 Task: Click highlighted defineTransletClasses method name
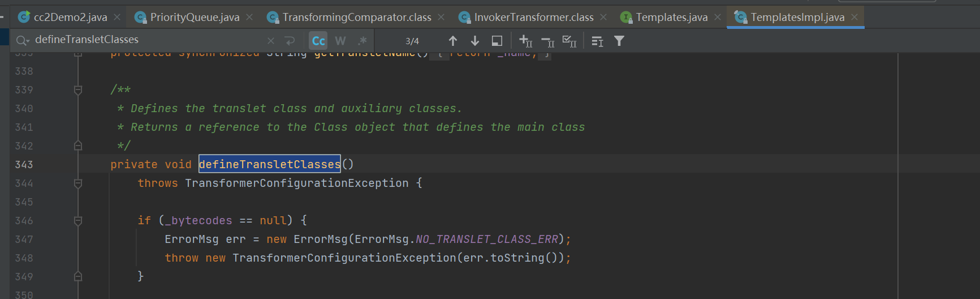click(x=270, y=164)
